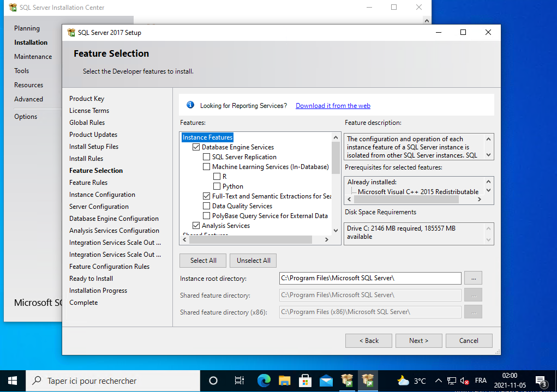Show hidden system tray icons
Screen dimensions: 557x392
[x=438, y=381]
